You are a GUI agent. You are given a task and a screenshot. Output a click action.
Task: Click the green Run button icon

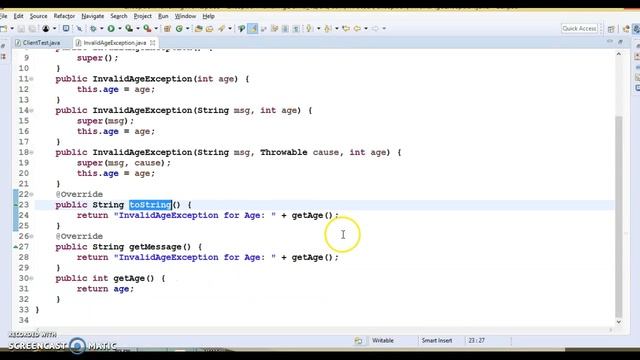111,29
